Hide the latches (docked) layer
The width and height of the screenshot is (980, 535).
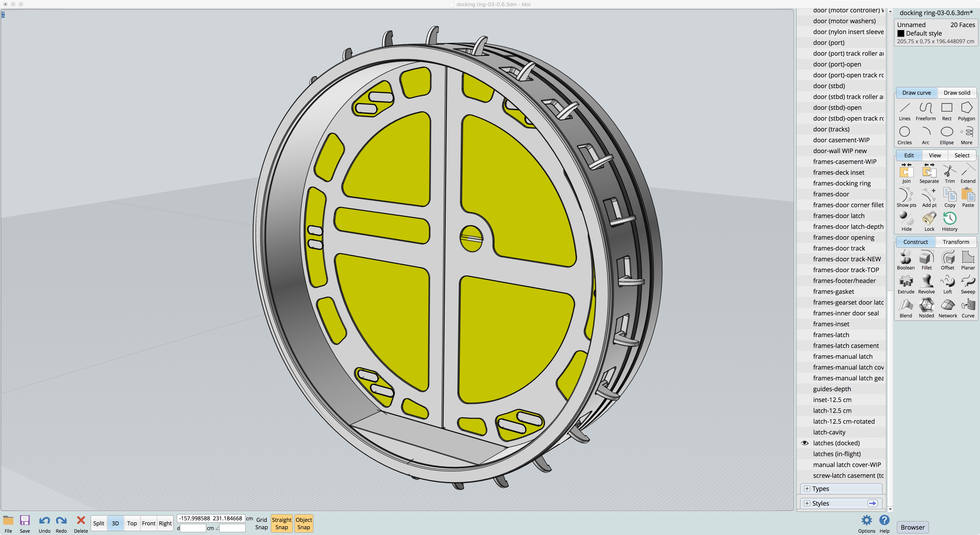click(x=805, y=443)
